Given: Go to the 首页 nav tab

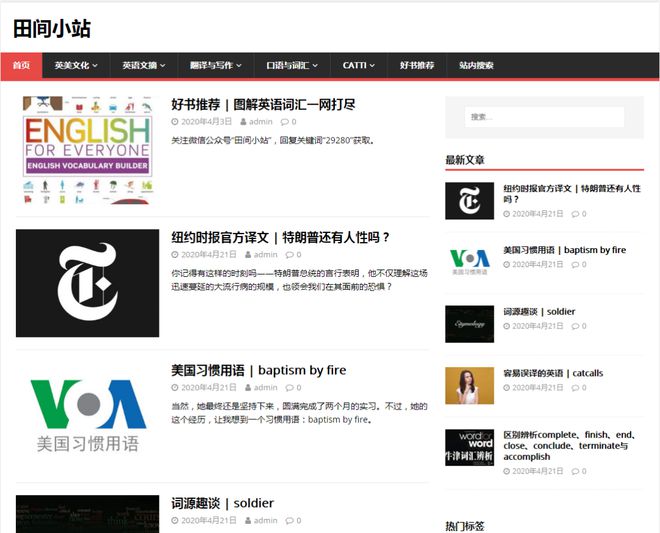Looking at the screenshot, I should (21, 65).
